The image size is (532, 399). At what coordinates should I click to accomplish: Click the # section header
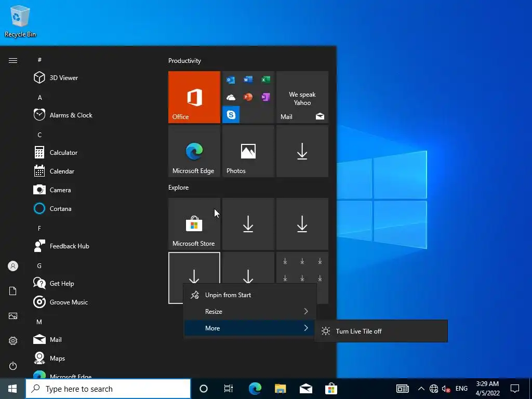point(39,60)
